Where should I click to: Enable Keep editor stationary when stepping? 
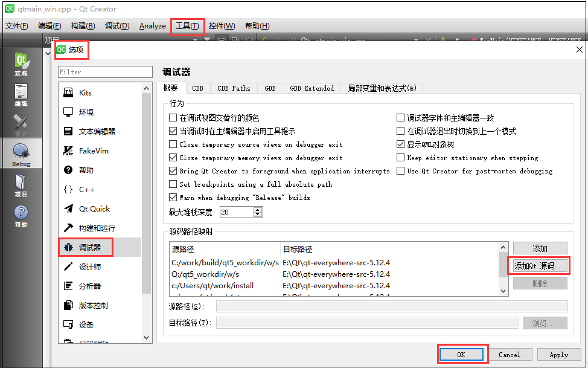click(x=400, y=157)
